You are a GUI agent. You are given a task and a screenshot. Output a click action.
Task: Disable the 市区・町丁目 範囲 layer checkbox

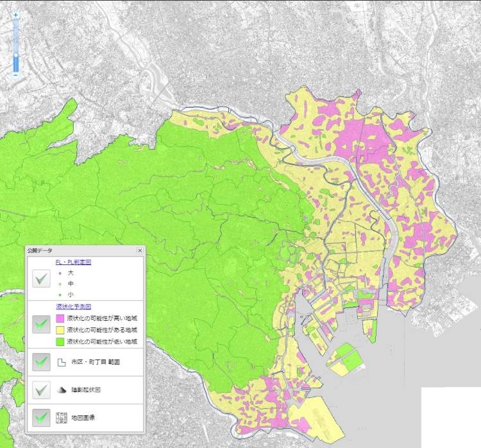(x=42, y=362)
